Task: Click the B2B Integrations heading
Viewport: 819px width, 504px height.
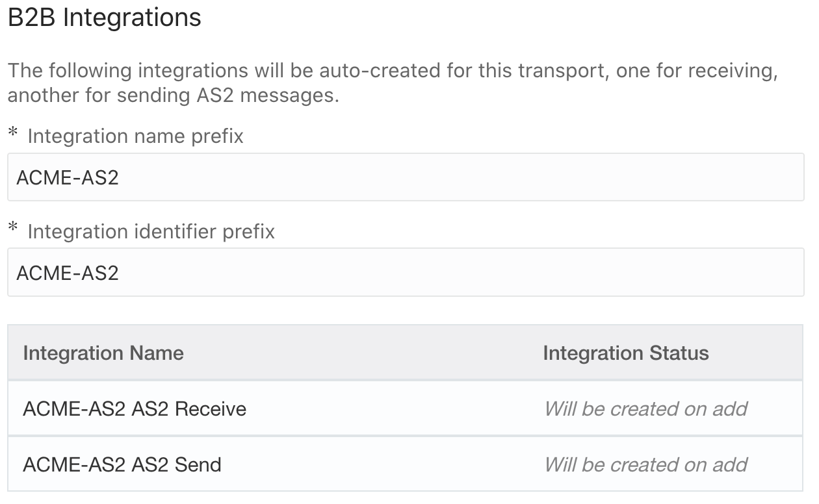Action: [x=105, y=18]
